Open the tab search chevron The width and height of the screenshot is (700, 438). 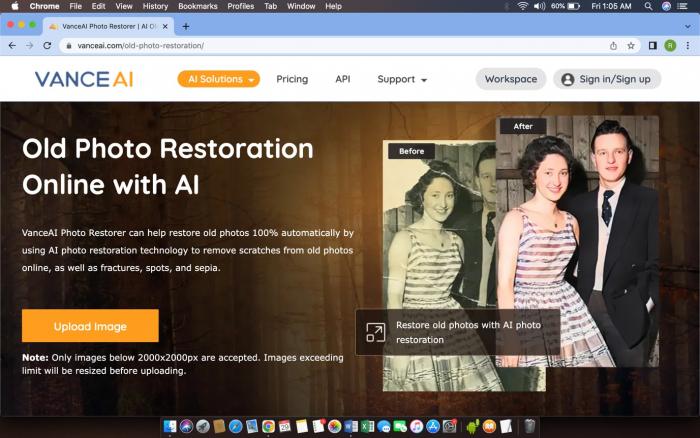coord(688,26)
